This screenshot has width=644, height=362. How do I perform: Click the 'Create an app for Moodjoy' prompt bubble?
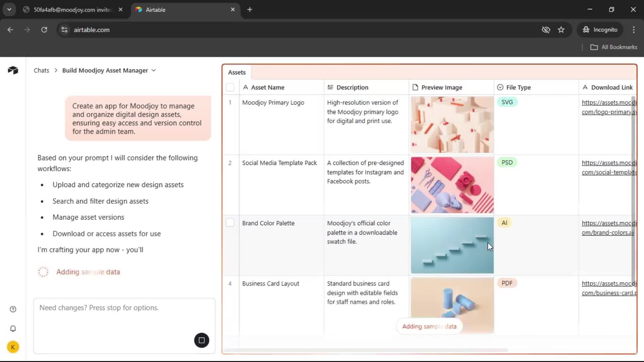138,119
